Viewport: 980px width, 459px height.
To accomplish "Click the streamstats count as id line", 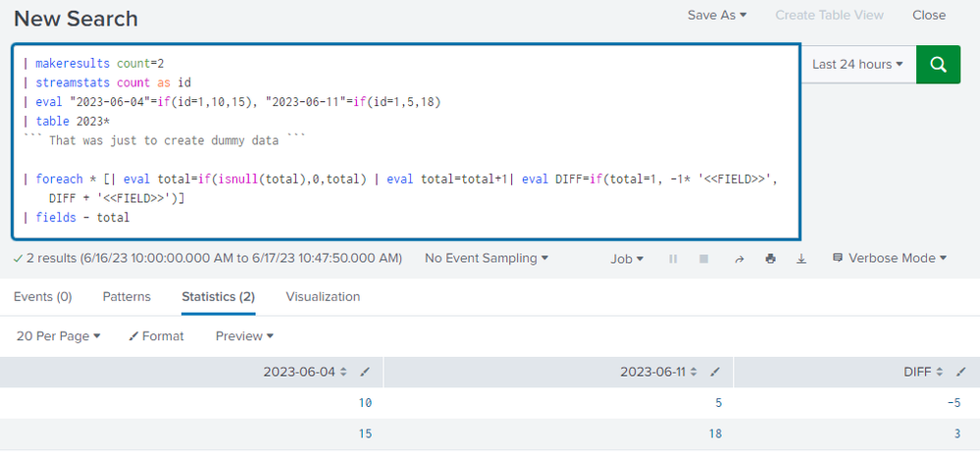I will [107, 82].
